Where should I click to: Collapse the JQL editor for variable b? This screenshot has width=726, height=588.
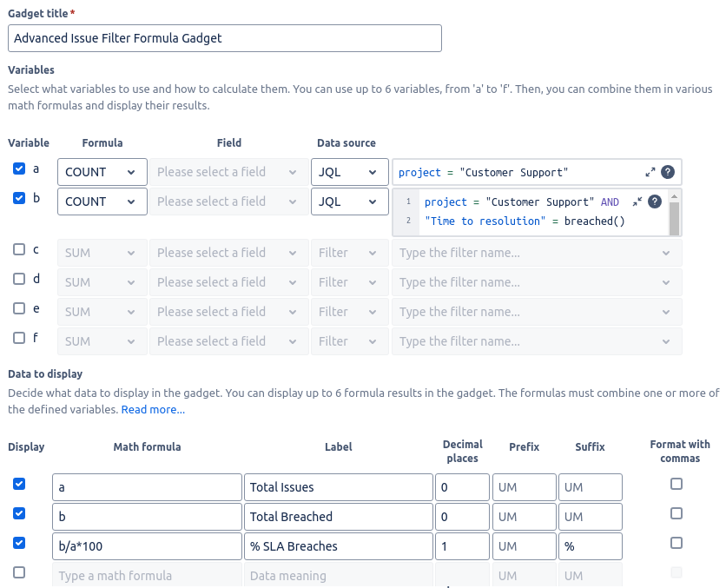[637, 202]
